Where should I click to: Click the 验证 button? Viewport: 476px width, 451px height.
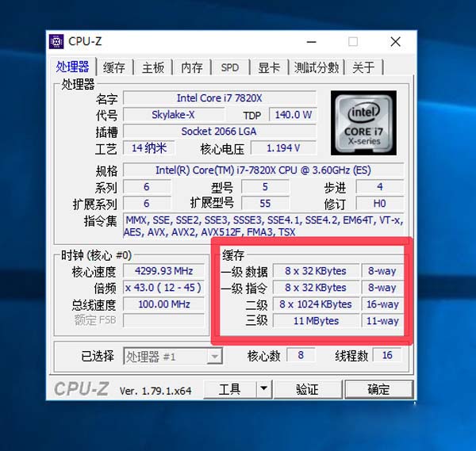coord(308,389)
